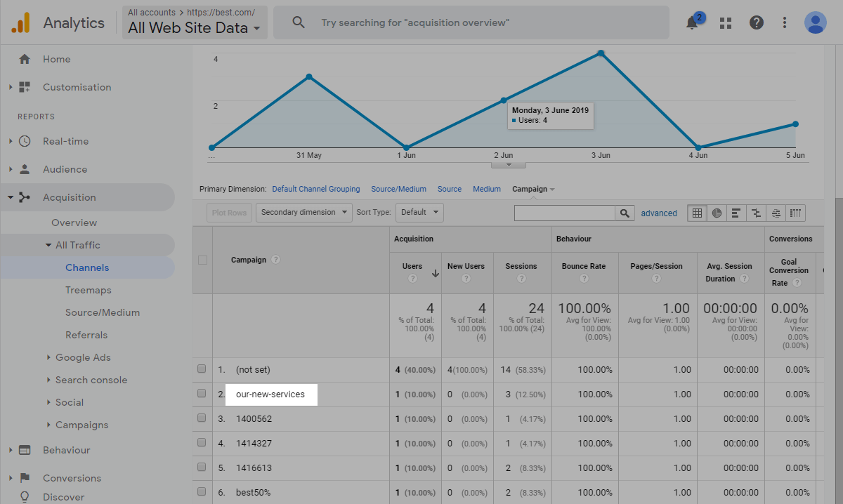Click the our-new-services campaign name

(270, 394)
